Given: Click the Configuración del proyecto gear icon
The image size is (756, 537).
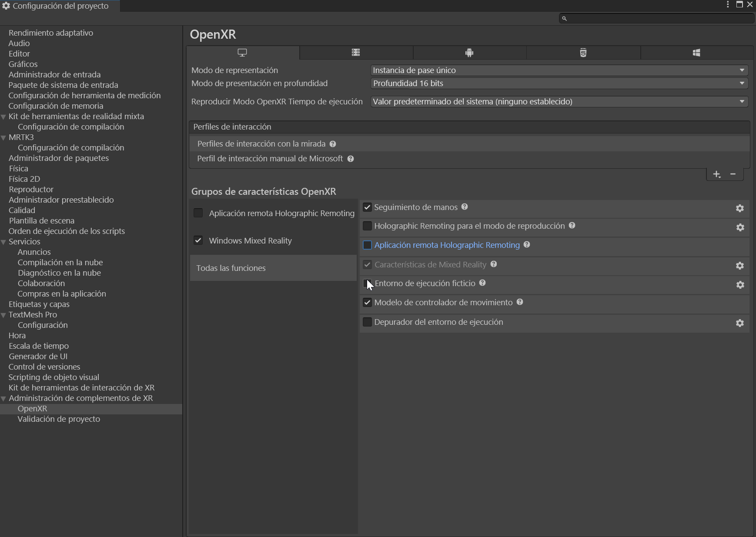Looking at the screenshot, I should tap(6, 6).
